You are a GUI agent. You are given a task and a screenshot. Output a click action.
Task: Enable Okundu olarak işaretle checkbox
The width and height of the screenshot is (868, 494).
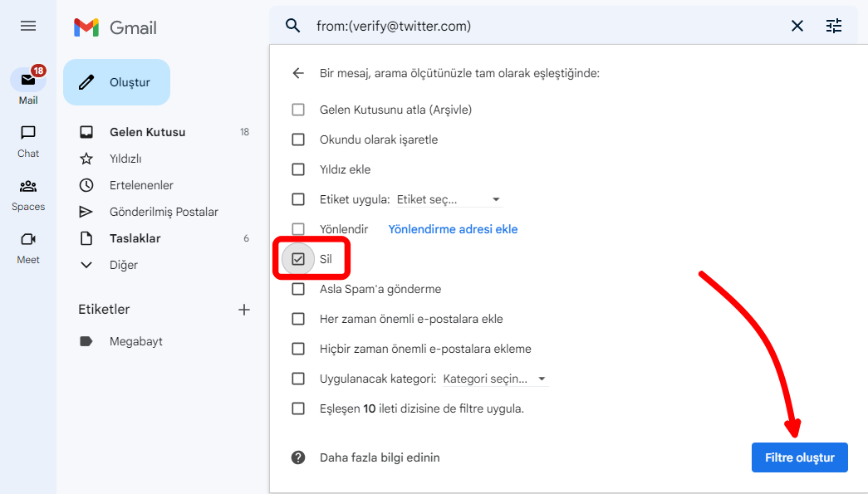pyautogui.click(x=298, y=139)
